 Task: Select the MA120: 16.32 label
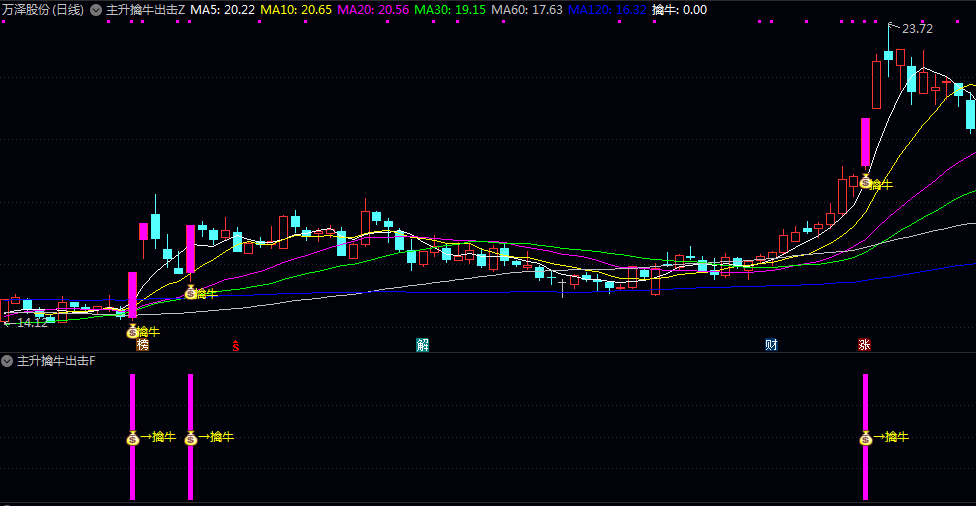tap(607, 10)
